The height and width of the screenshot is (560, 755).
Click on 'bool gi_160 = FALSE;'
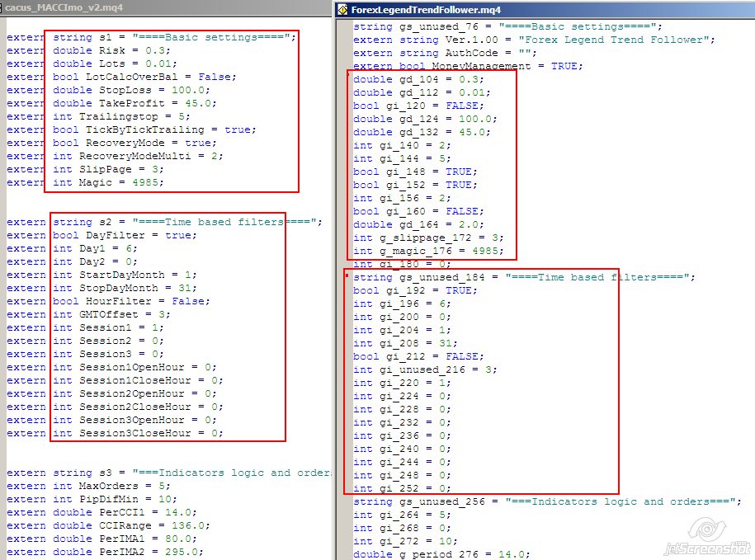tap(418, 212)
